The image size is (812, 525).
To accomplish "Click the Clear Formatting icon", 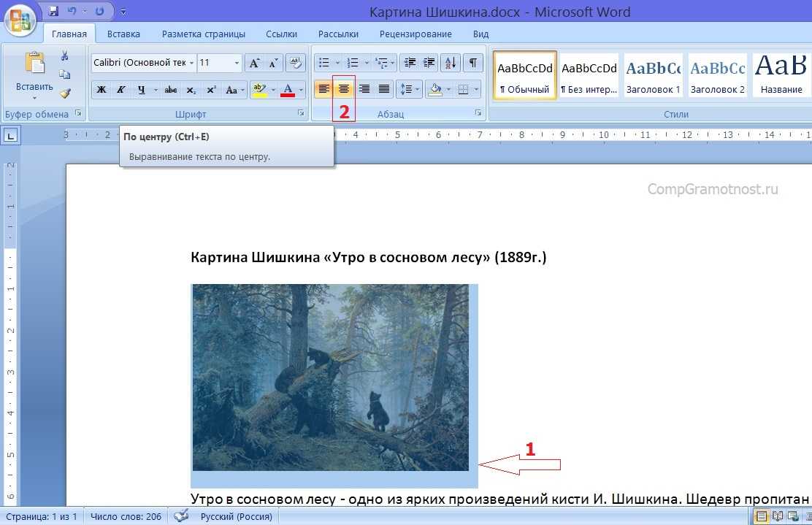I will click(295, 63).
